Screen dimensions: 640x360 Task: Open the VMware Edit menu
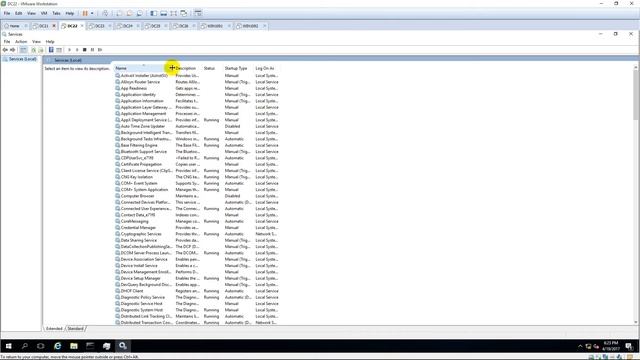[19, 13]
